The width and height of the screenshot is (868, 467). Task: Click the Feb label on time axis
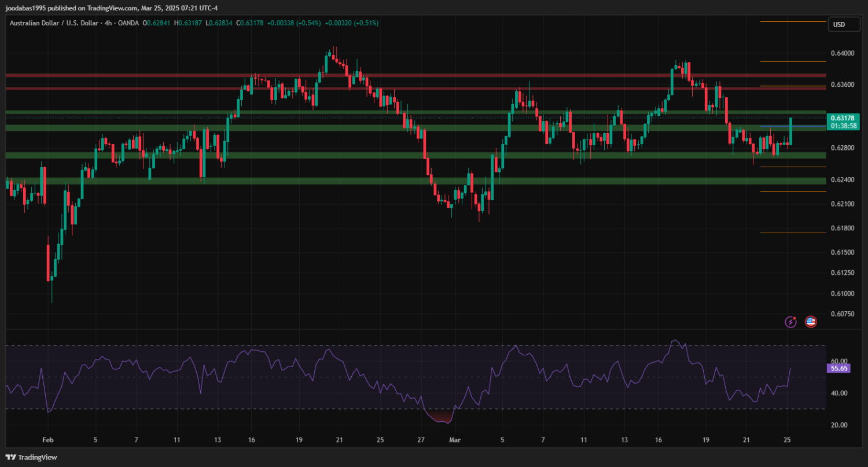48,440
